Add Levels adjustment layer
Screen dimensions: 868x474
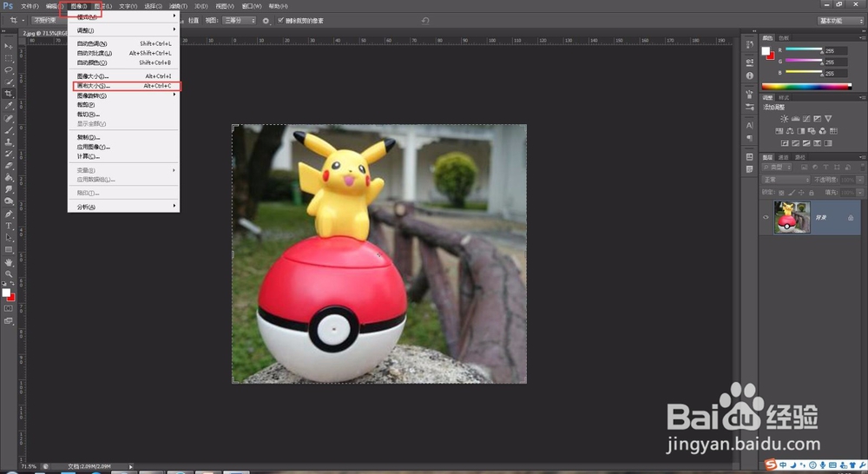[795, 118]
